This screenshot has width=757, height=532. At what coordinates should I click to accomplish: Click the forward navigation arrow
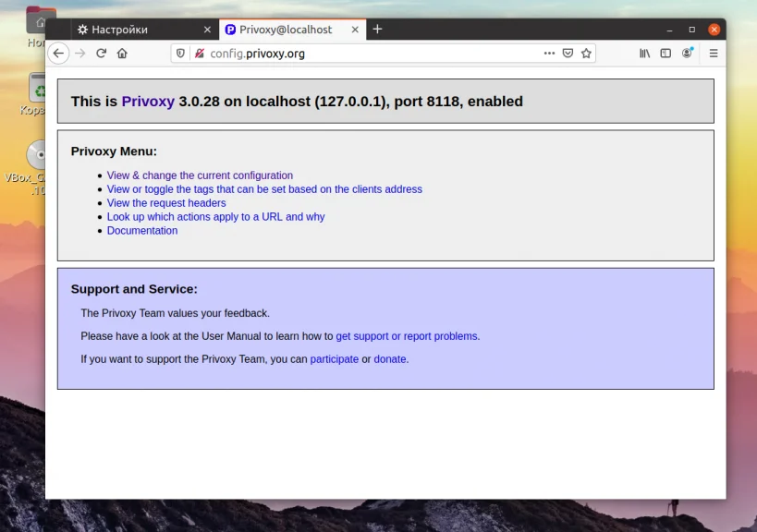80,54
